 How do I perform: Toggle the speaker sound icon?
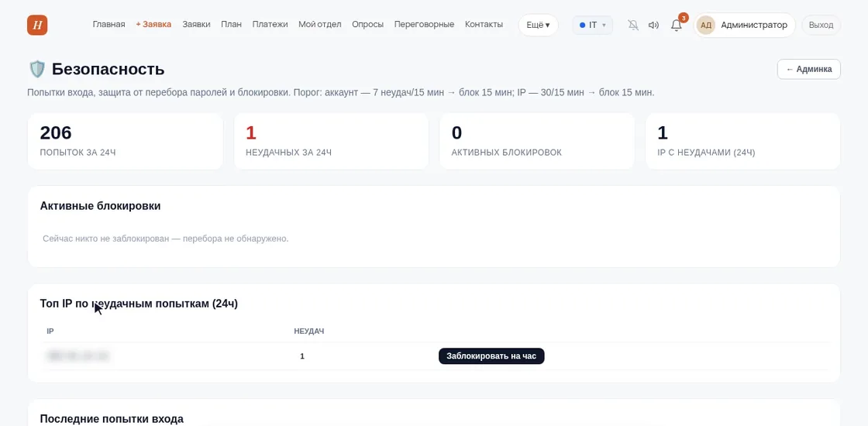coord(654,25)
